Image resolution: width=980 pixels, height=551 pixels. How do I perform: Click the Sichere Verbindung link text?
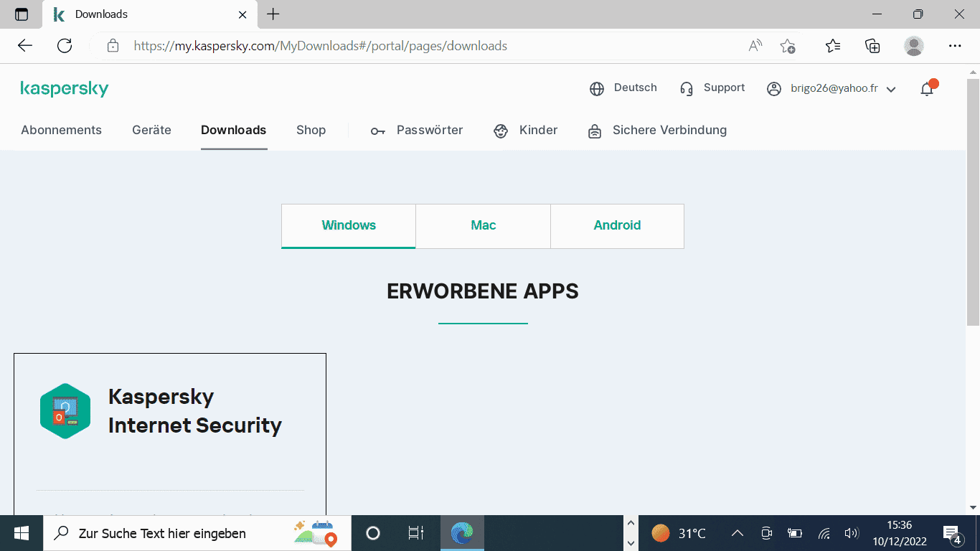pyautogui.click(x=669, y=131)
